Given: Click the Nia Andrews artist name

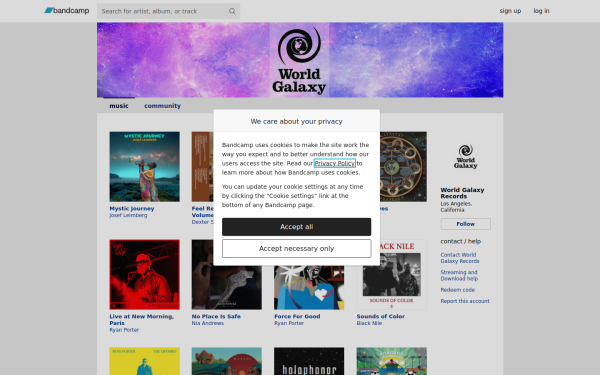Looking at the screenshot, I should (208, 323).
